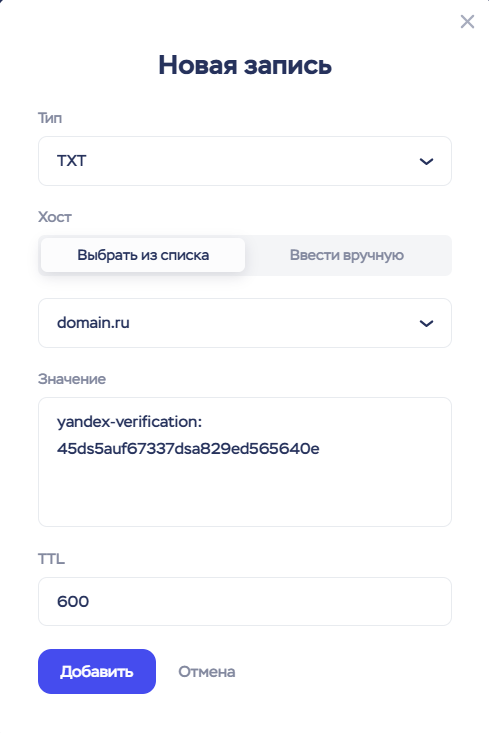This screenshot has width=489, height=733.
Task: Click the Значение field label
Action: click(72, 379)
